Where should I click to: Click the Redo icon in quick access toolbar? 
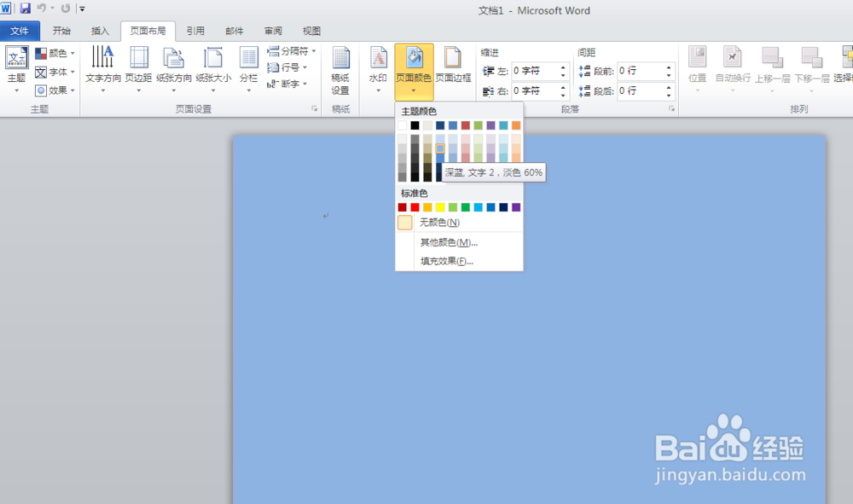[x=66, y=9]
